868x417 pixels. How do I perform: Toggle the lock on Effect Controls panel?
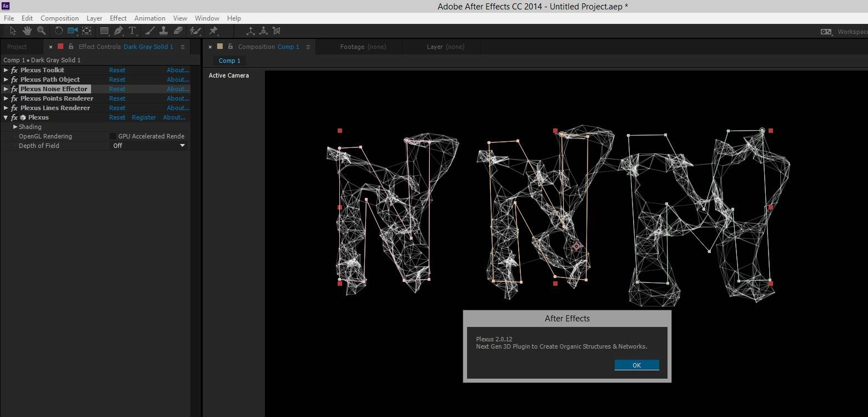point(71,47)
